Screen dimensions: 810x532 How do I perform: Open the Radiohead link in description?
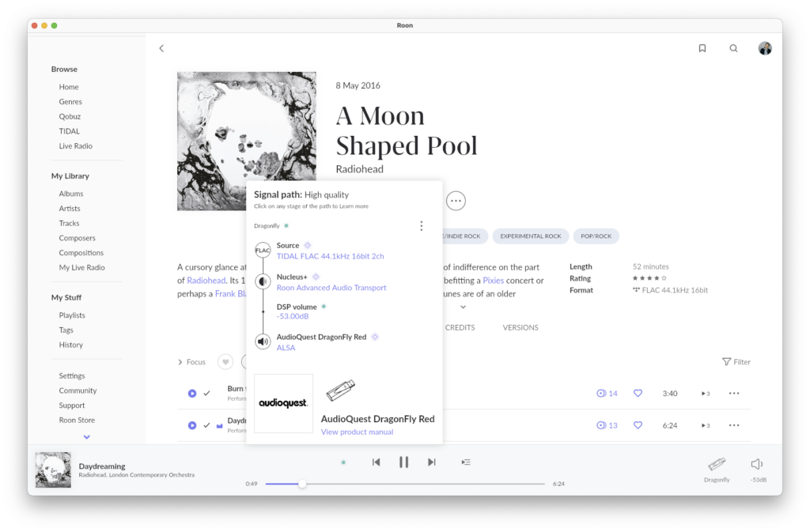(x=206, y=280)
